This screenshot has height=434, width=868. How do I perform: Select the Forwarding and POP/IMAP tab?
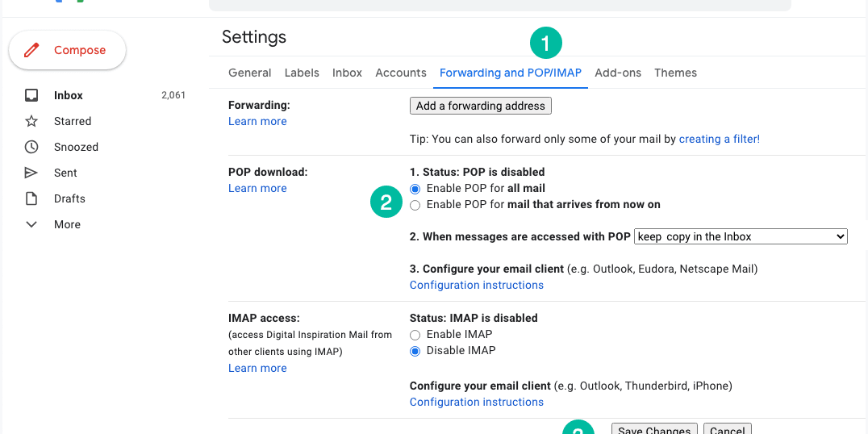tap(511, 73)
